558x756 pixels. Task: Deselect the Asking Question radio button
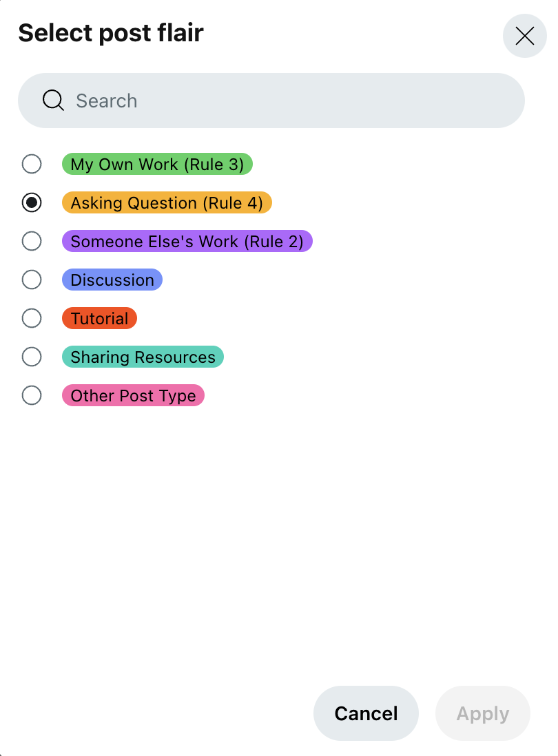tap(32, 203)
